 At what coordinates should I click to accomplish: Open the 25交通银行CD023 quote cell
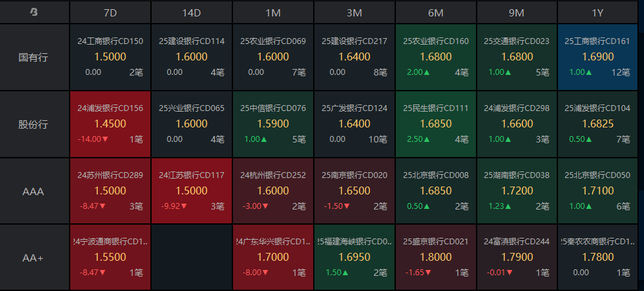(517, 57)
